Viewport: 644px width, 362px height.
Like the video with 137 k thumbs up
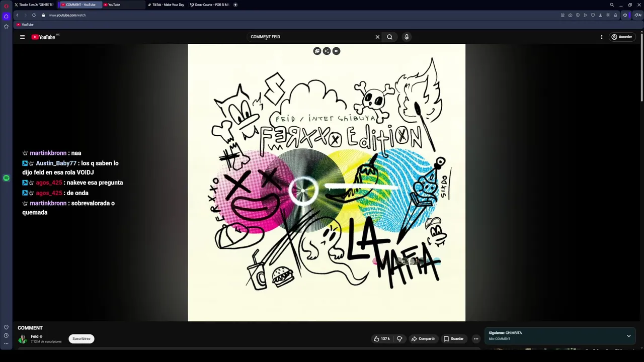382,339
